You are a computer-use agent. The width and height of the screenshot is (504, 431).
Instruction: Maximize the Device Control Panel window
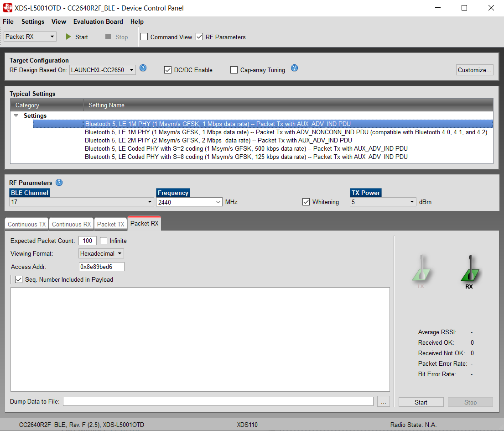click(464, 8)
